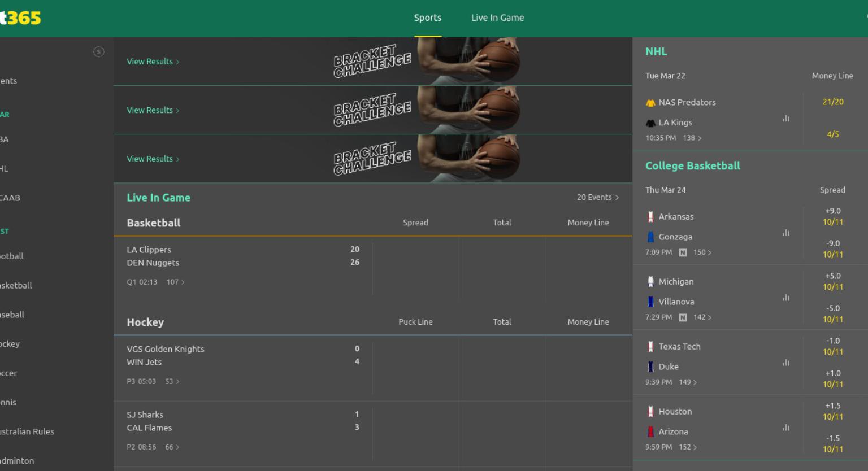
Task: Open the 20 Events link
Action: pos(598,197)
